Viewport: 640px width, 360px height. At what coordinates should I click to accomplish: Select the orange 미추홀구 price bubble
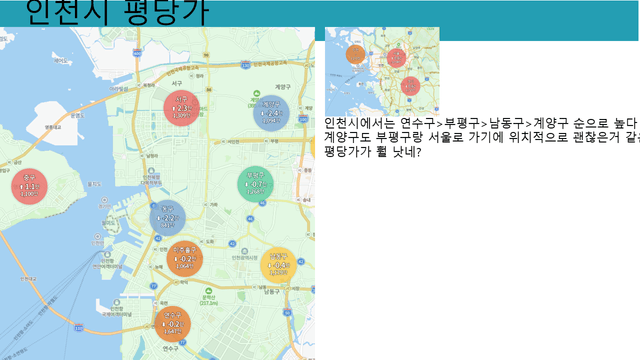(x=185, y=259)
